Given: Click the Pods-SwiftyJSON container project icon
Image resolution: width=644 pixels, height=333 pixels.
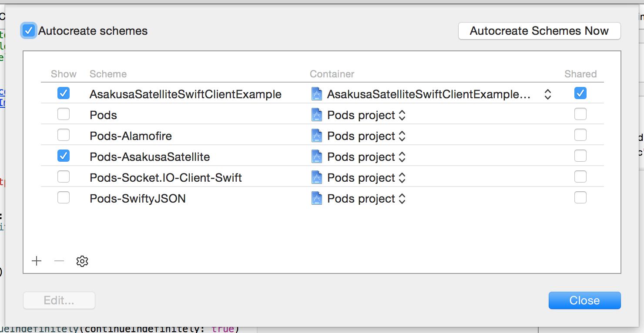Looking at the screenshot, I should tap(317, 199).
